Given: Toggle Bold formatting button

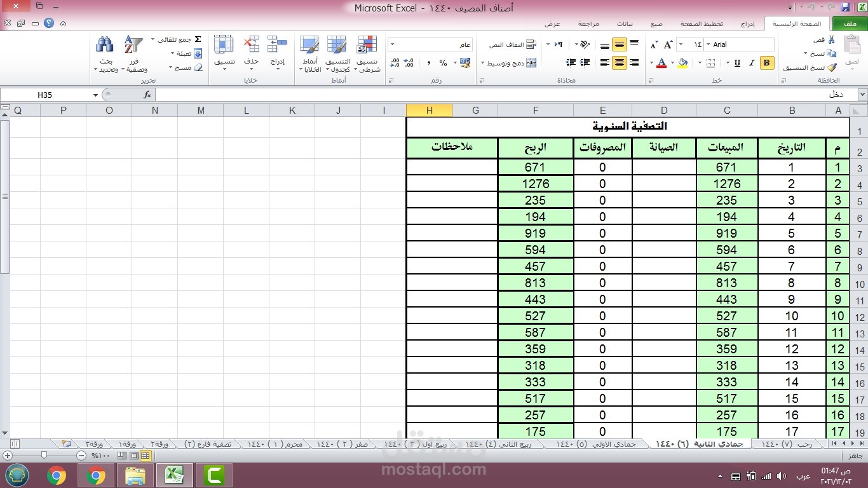Looking at the screenshot, I should coord(767,62).
